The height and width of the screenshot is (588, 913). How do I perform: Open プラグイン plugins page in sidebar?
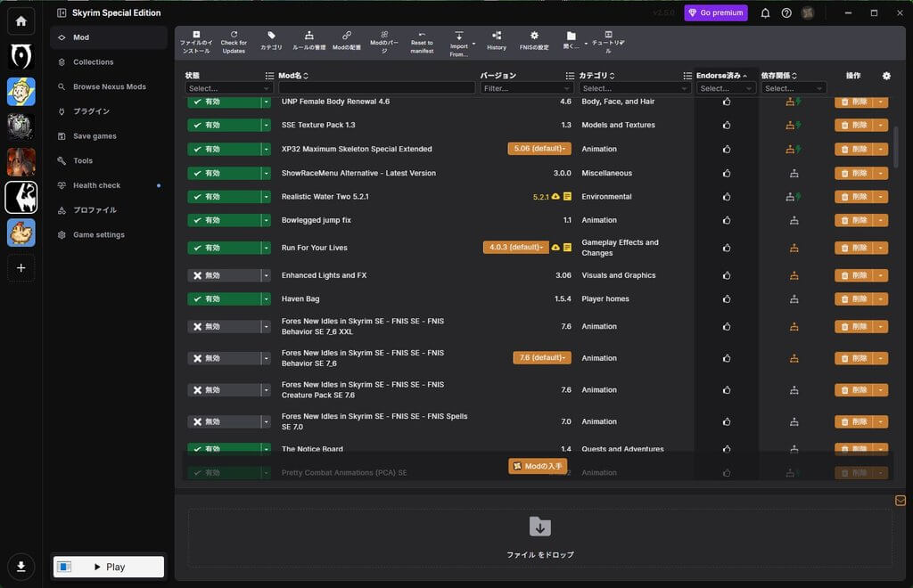tap(108, 111)
